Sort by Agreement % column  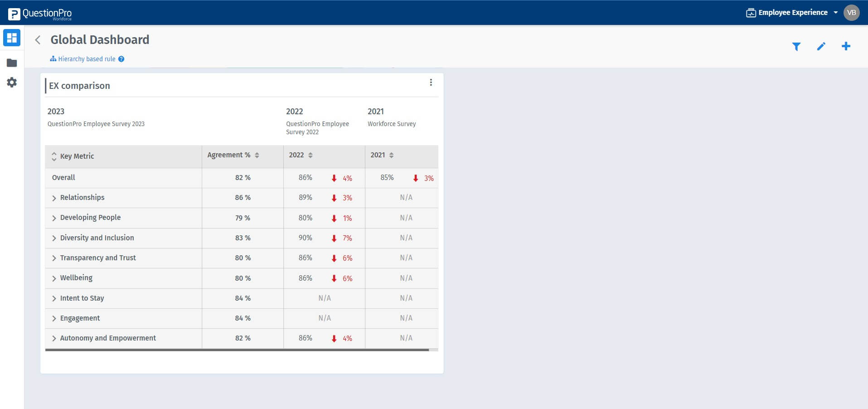click(x=257, y=155)
